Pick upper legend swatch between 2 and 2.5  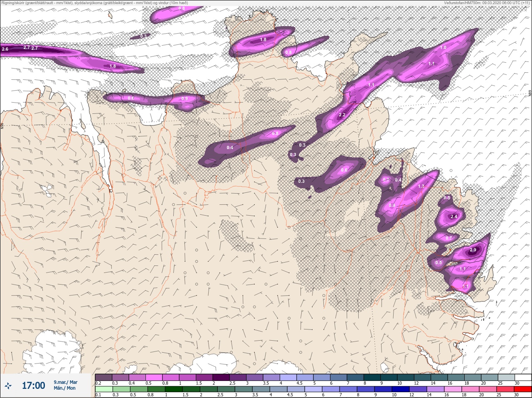pos(222,377)
